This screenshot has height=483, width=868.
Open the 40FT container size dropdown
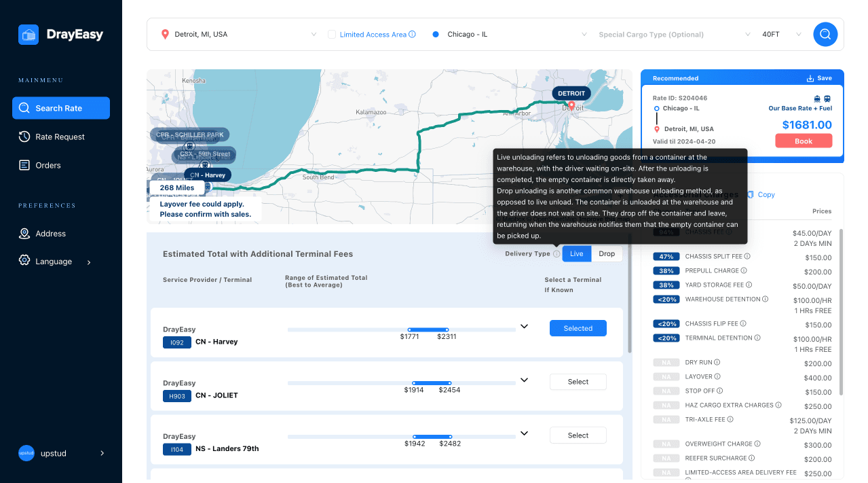point(782,34)
